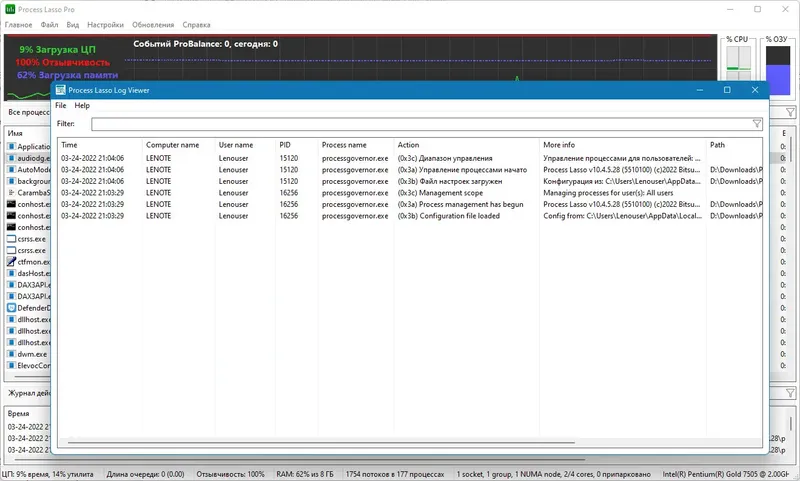
Task: Click the Log Viewer filter funnel icon
Action: pos(757,124)
